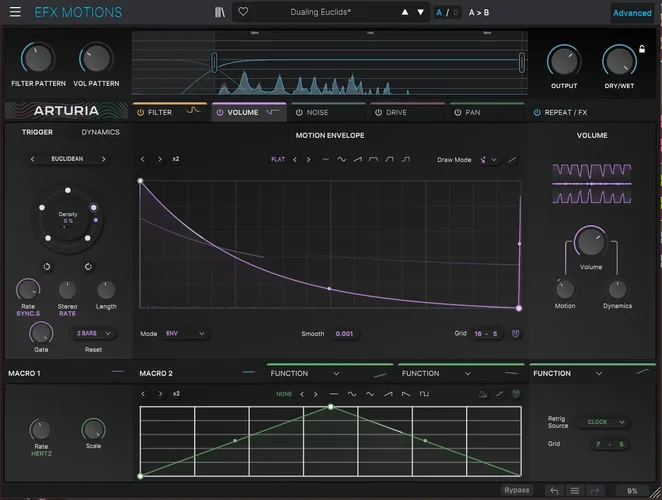Select the Pan module tab

tap(472, 113)
